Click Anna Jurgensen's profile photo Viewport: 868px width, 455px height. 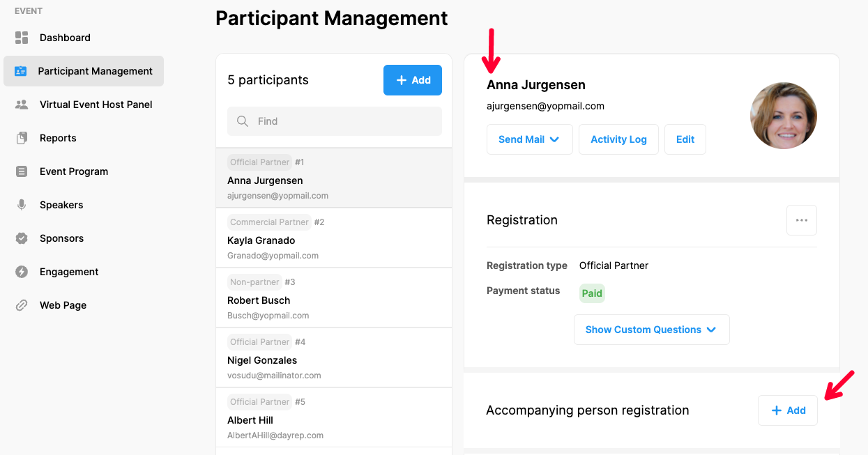(784, 116)
